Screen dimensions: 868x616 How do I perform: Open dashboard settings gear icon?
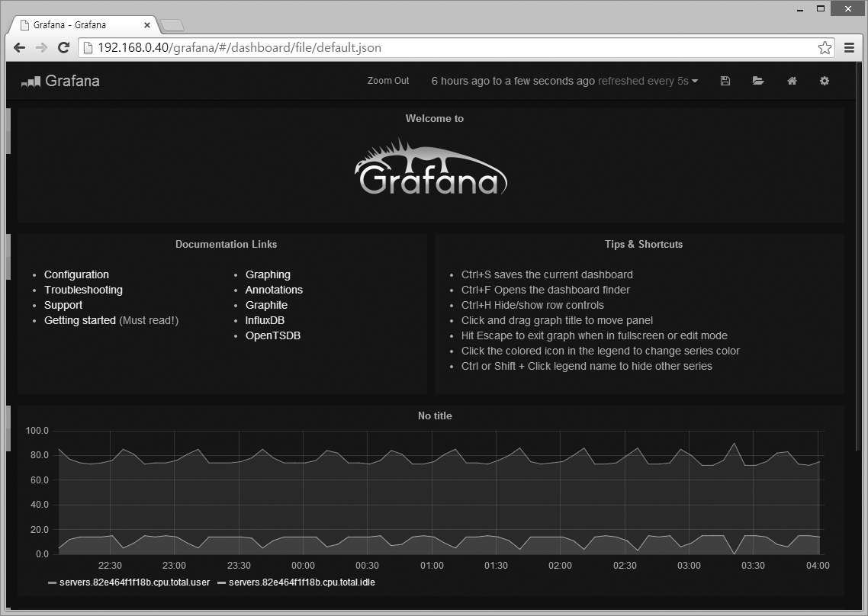tap(824, 81)
